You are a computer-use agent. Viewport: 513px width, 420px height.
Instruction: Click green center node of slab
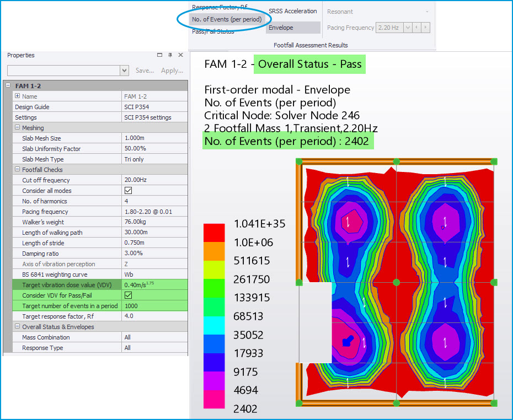tap(396, 282)
